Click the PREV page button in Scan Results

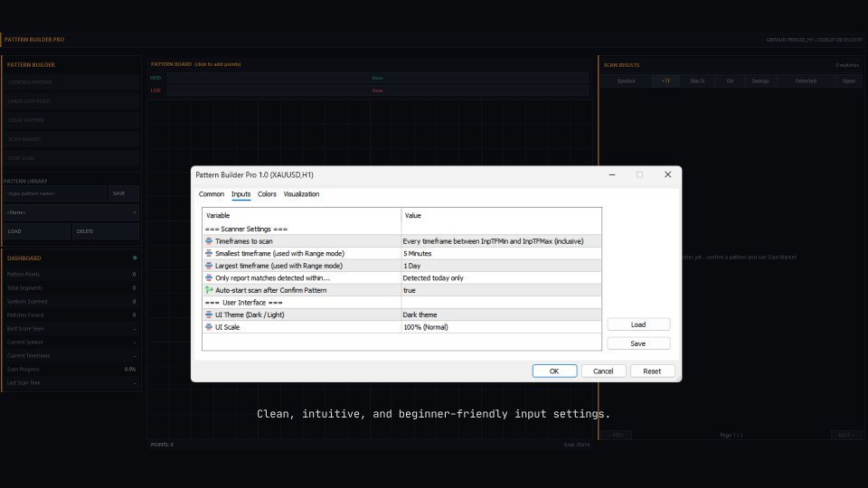[616, 436]
